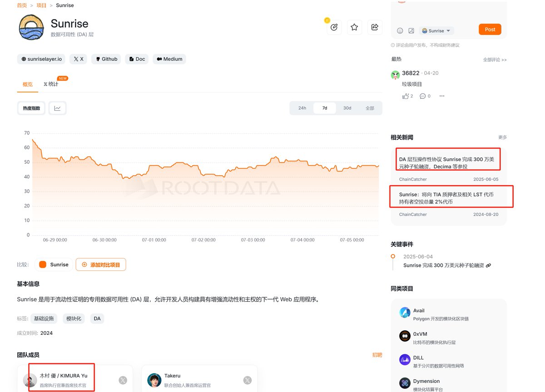Screen dimensions: 545x392
Task: Open the DILL project icon
Action: 405,360
